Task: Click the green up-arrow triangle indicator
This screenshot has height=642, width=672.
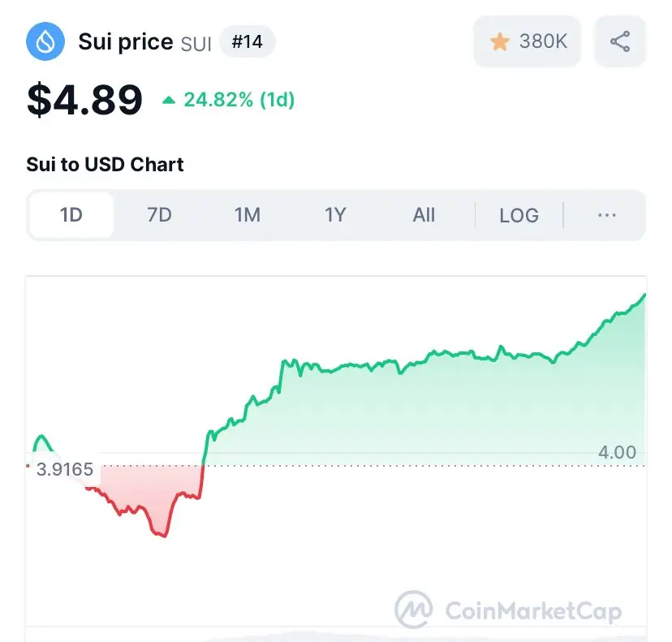Action: point(169,101)
